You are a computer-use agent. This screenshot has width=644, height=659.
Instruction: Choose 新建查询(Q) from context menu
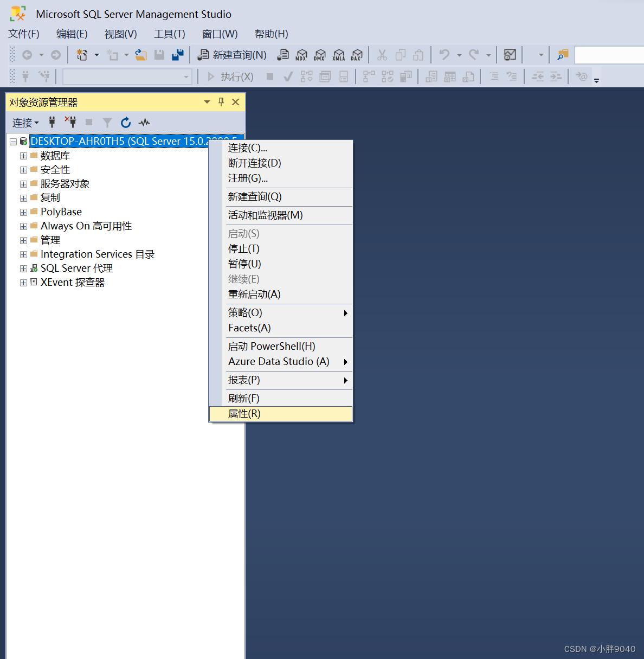point(281,197)
